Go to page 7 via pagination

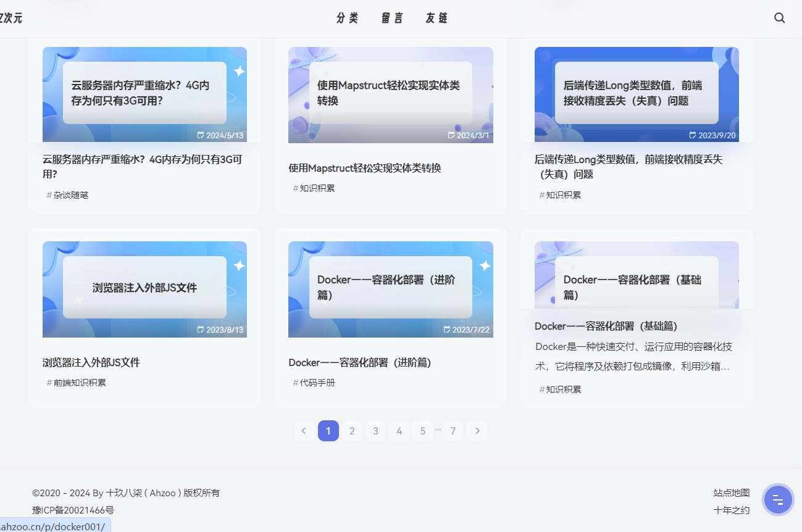(453, 431)
